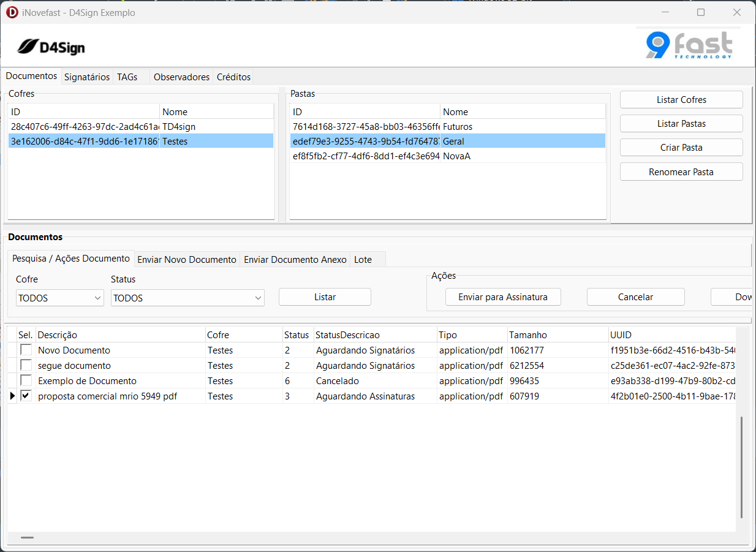Select the Testes cofre row

point(141,141)
